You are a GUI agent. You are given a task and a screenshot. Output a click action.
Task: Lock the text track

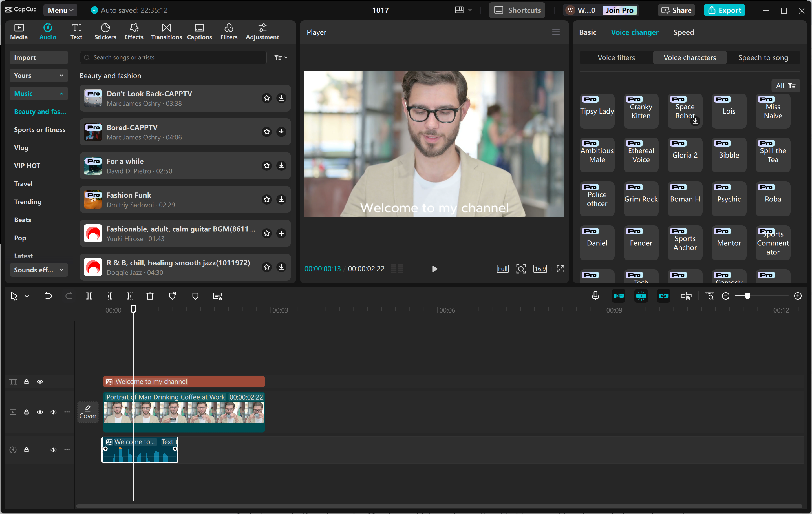(26, 382)
